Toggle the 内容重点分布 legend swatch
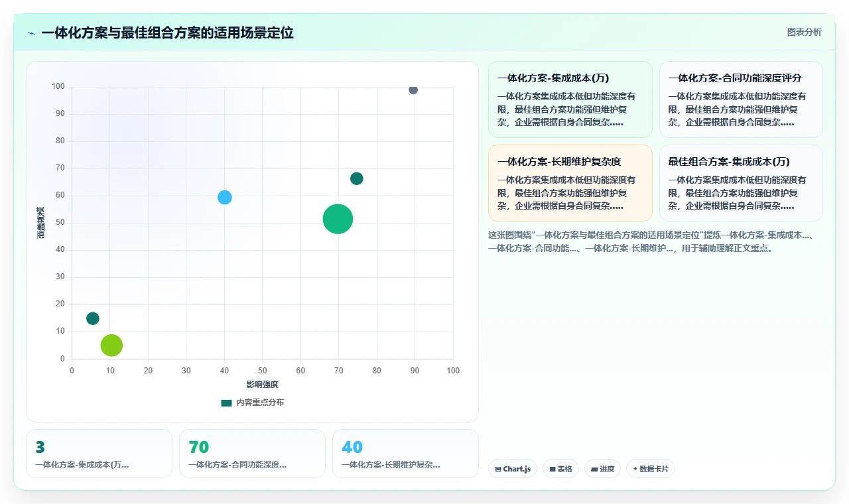The image size is (849, 504). click(x=227, y=403)
